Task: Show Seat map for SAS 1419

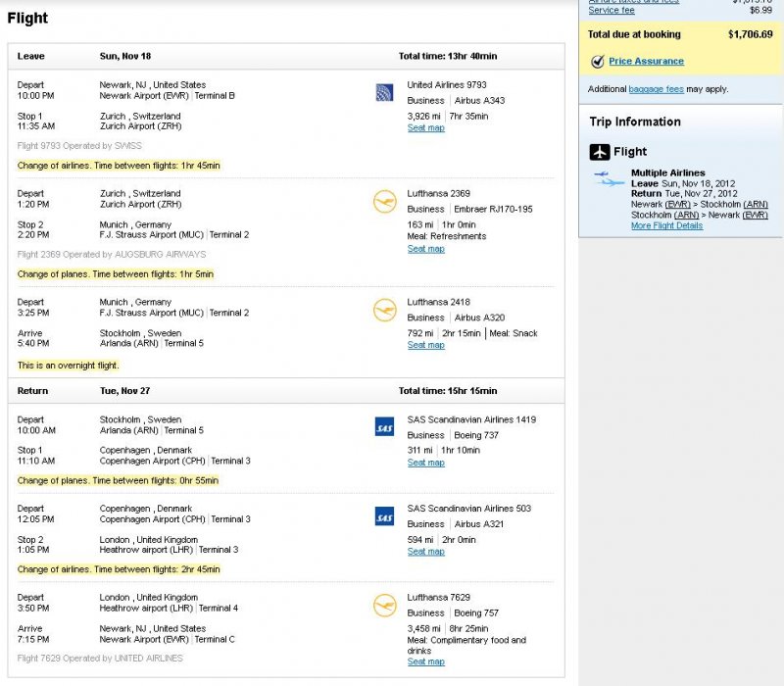Action: 425,463
